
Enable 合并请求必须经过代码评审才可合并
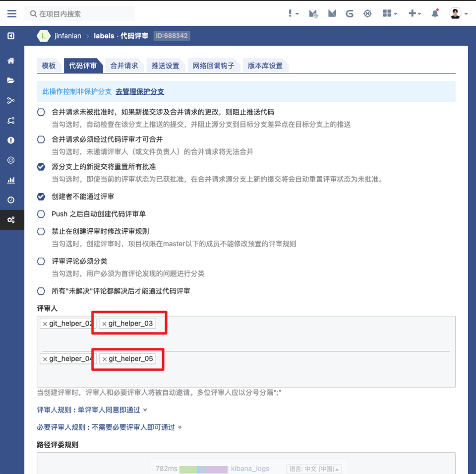coord(41,140)
